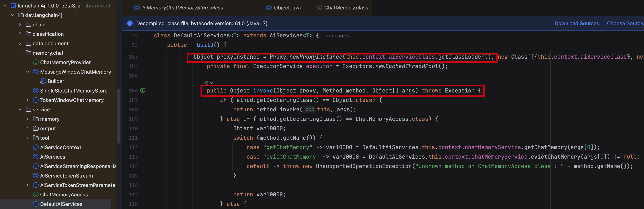
Task: Click the AiServiceTokenStream class icon
Action: (36, 176)
